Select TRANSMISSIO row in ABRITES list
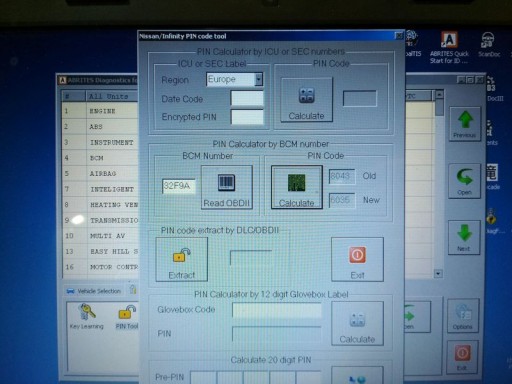512x384 pixels. (x=100, y=220)
